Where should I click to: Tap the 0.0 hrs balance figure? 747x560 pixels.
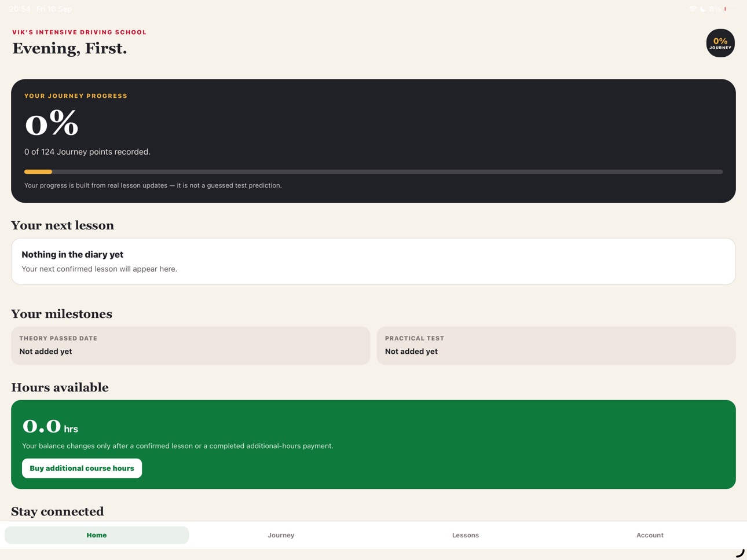[50, 427]
